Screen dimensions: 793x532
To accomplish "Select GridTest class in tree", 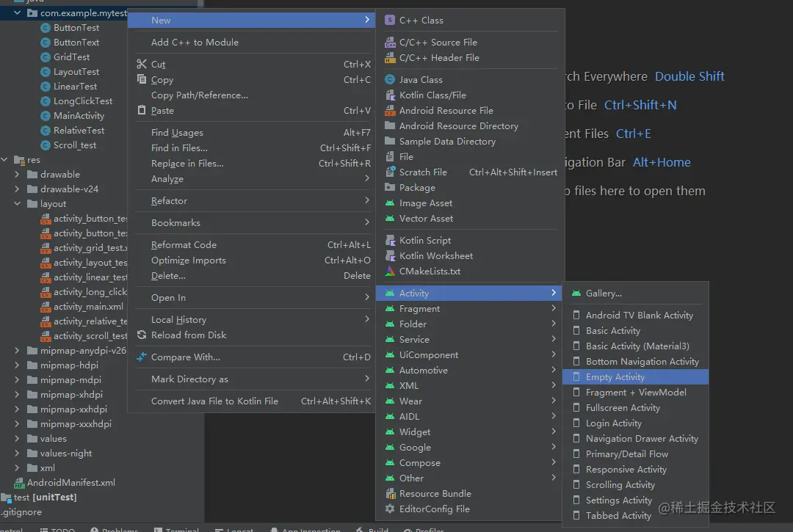I will [x=71, y=57].
